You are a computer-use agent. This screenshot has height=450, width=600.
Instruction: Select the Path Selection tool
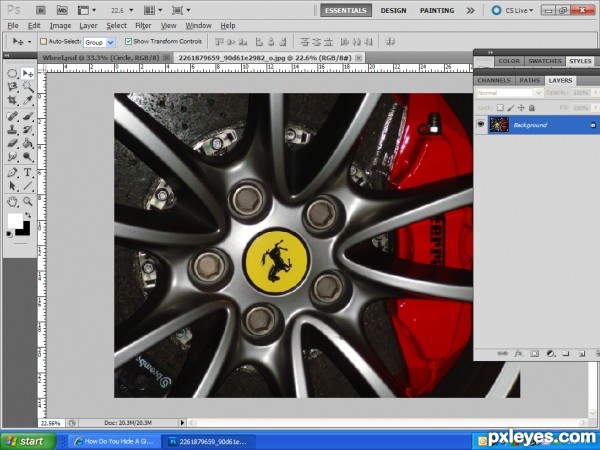tap(12, 186)
